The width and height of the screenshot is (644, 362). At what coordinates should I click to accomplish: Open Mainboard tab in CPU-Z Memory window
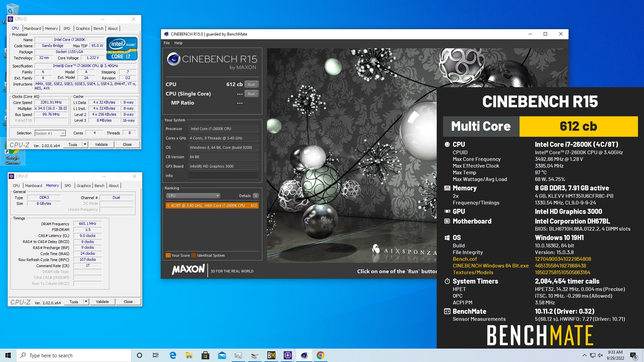click(x=34, y=186)
